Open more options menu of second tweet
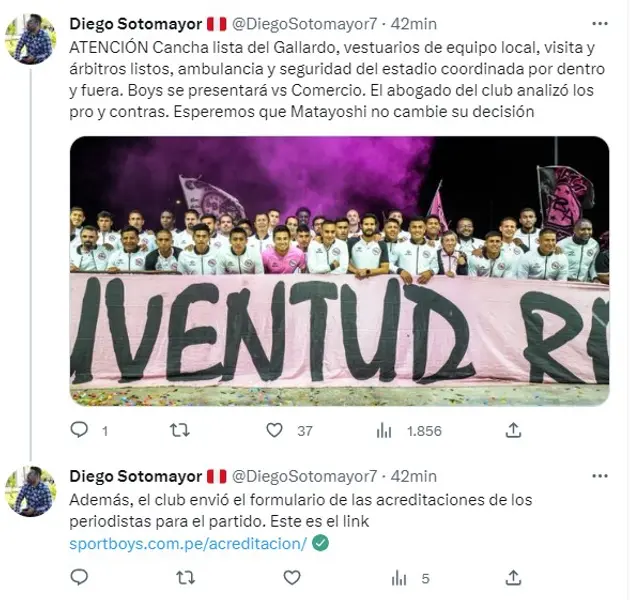The width and height of the screenshot is (640, 600). coord(600,476)
